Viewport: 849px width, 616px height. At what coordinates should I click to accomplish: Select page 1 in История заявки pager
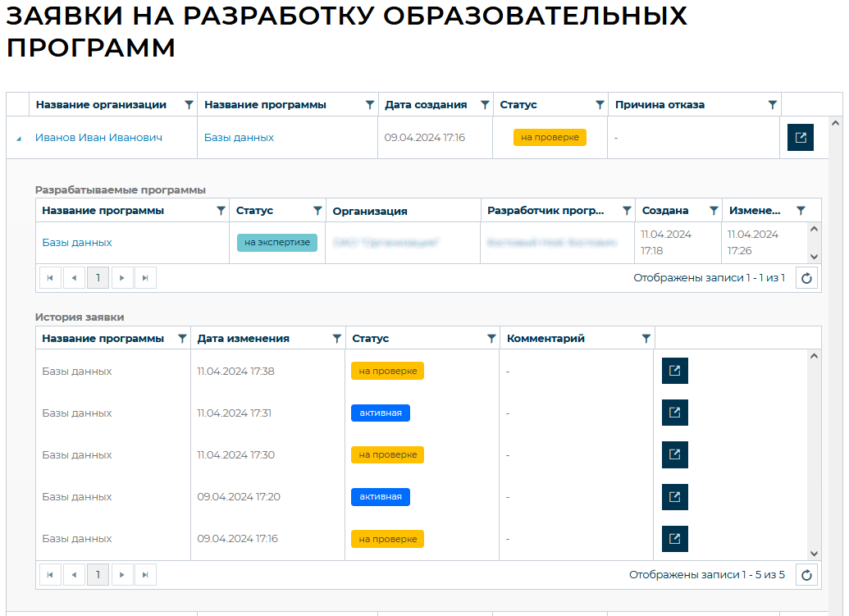(98, 575)
